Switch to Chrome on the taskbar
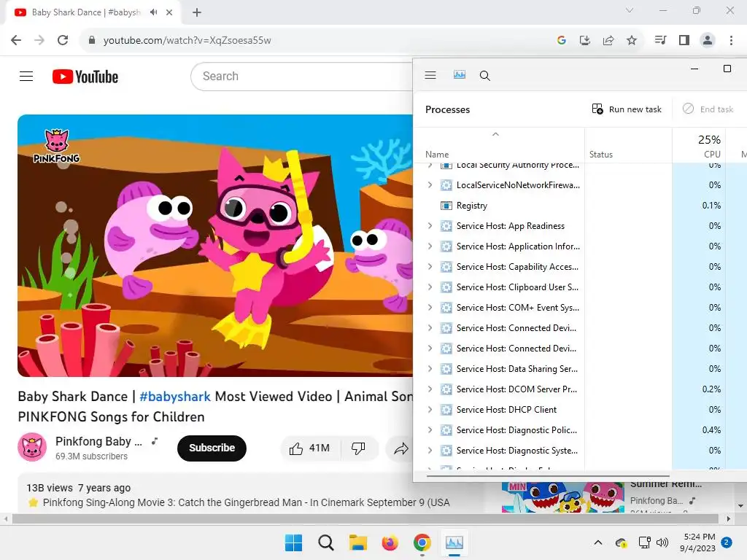The height and width of the screenshot is (560, 747). point(422,542)
